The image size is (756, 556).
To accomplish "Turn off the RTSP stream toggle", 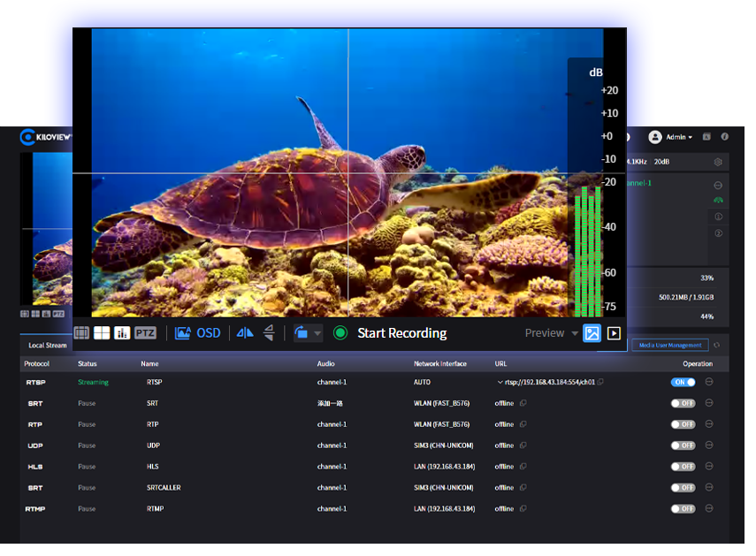I will pos(683,383).
